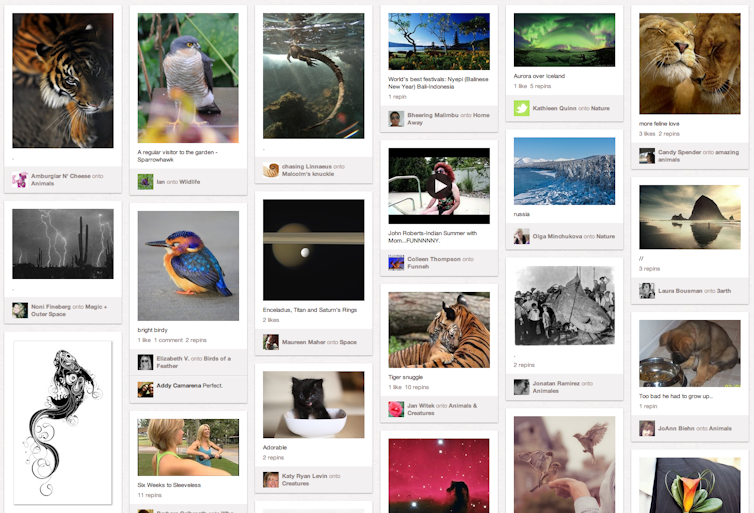Click Kathleen Quinn's green bird avatar
The height and width of the screenshot is (513, 754).
point(521,108)
